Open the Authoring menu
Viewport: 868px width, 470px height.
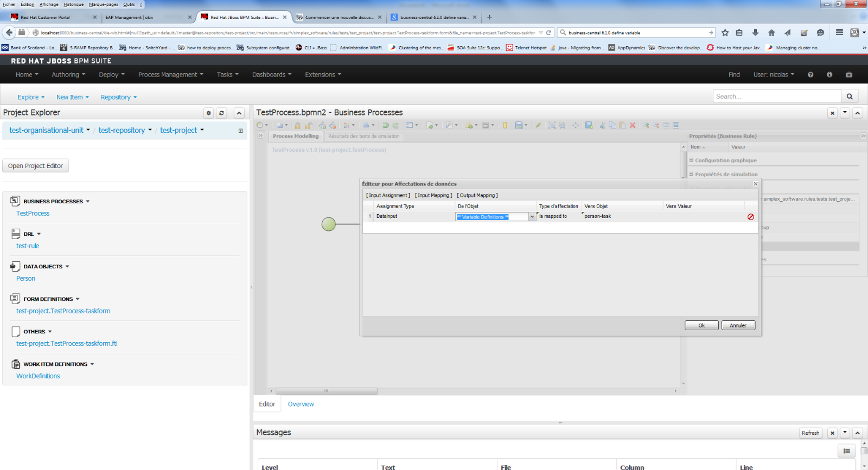click(x=68, y=75)
